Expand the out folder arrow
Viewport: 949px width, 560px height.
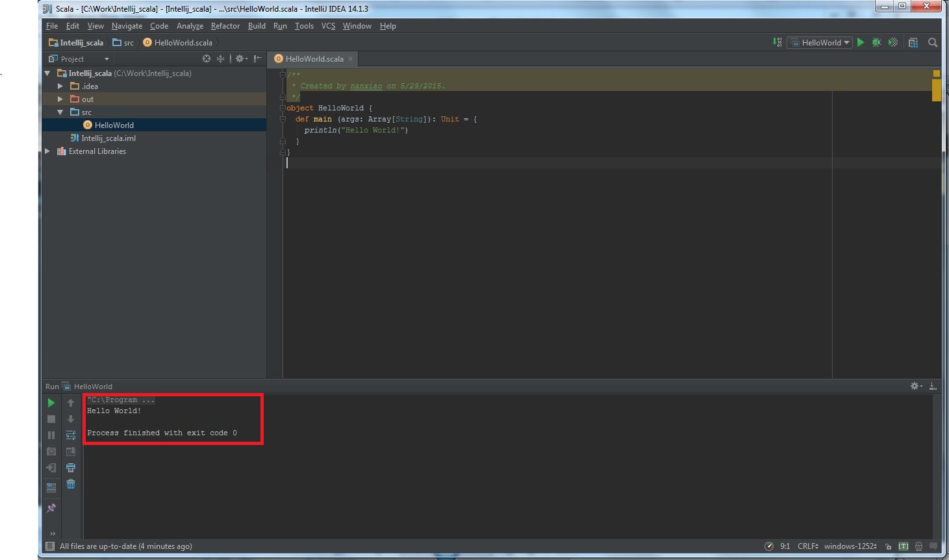pyautogui.click(x=60, y=99)
